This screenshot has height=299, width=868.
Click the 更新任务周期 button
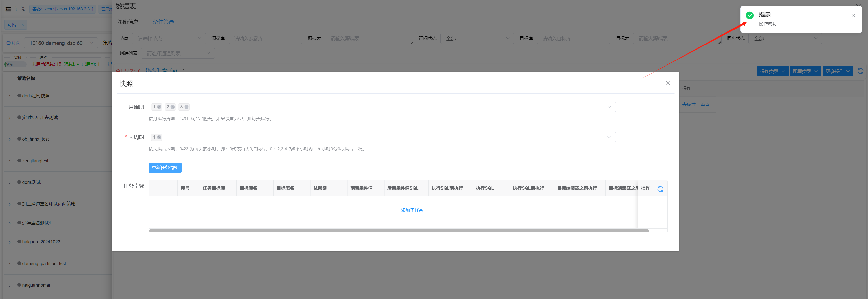165,168
